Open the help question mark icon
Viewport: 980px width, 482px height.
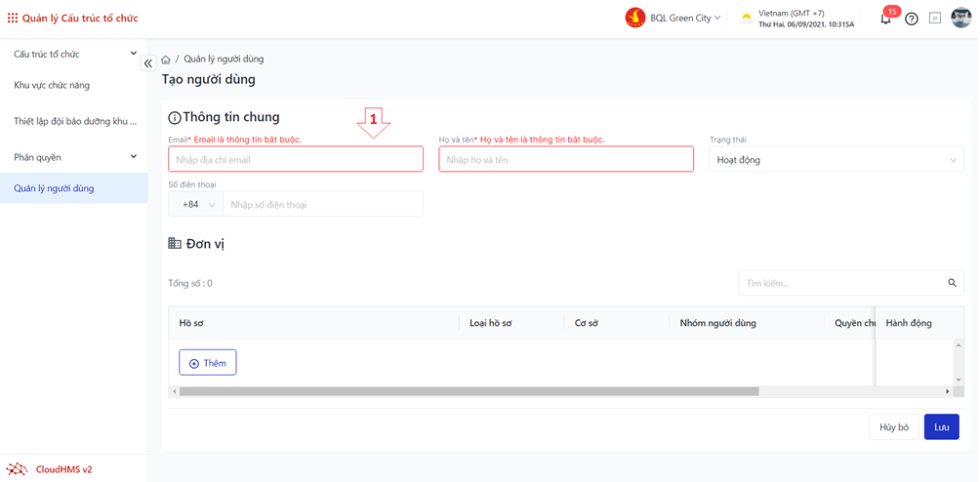click(x=912, y=19)
